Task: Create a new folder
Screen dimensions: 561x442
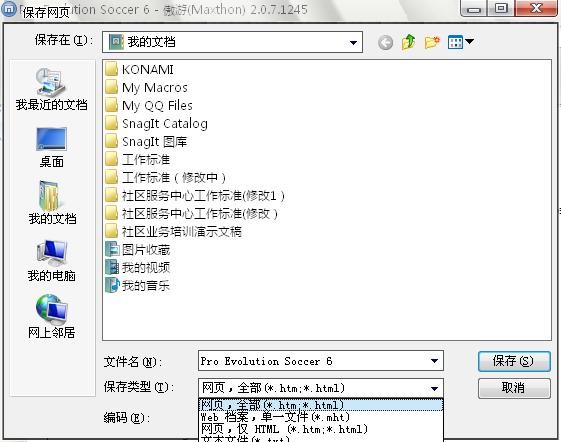Action: tap(432, 42)
